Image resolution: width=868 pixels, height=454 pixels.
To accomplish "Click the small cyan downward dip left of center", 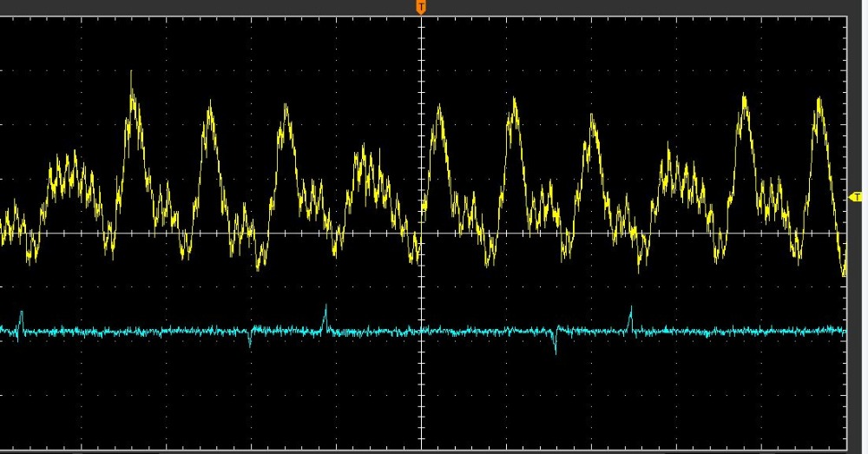I will point(250,342).
